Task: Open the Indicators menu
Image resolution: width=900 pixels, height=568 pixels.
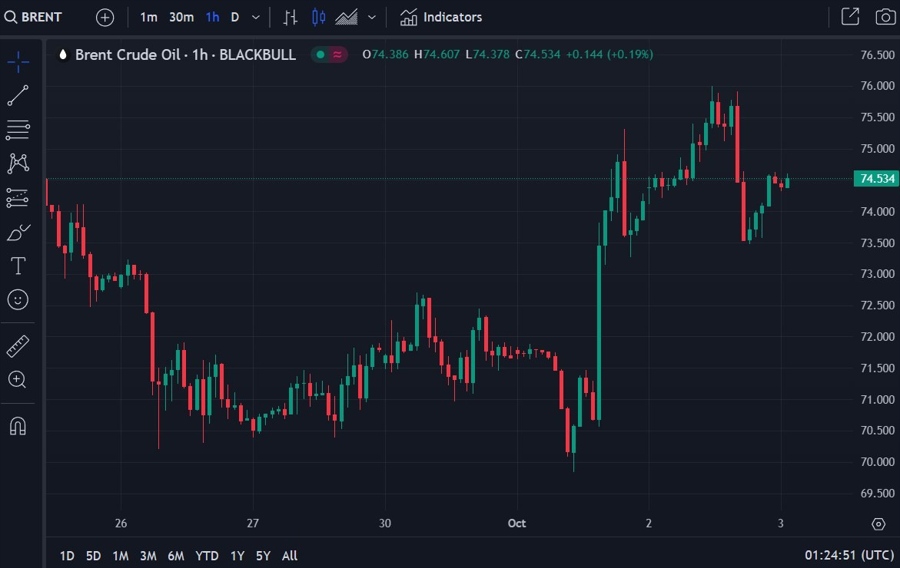Action: click(441, 17)
